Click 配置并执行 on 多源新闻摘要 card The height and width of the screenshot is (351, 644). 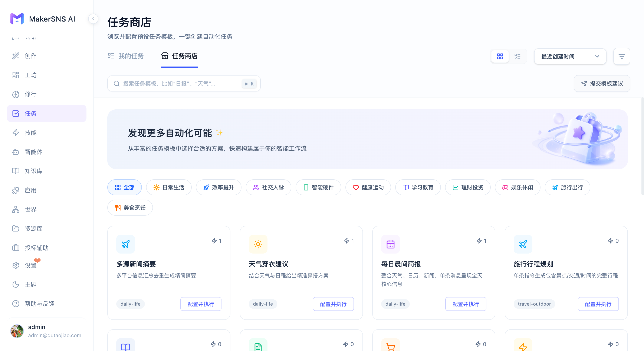coord(201,304)
